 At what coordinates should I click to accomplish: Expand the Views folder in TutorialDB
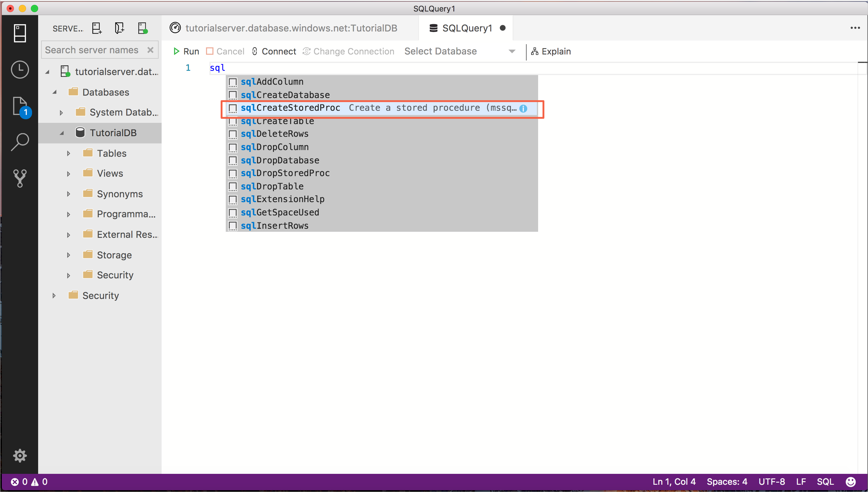click(x=68, y=173)
